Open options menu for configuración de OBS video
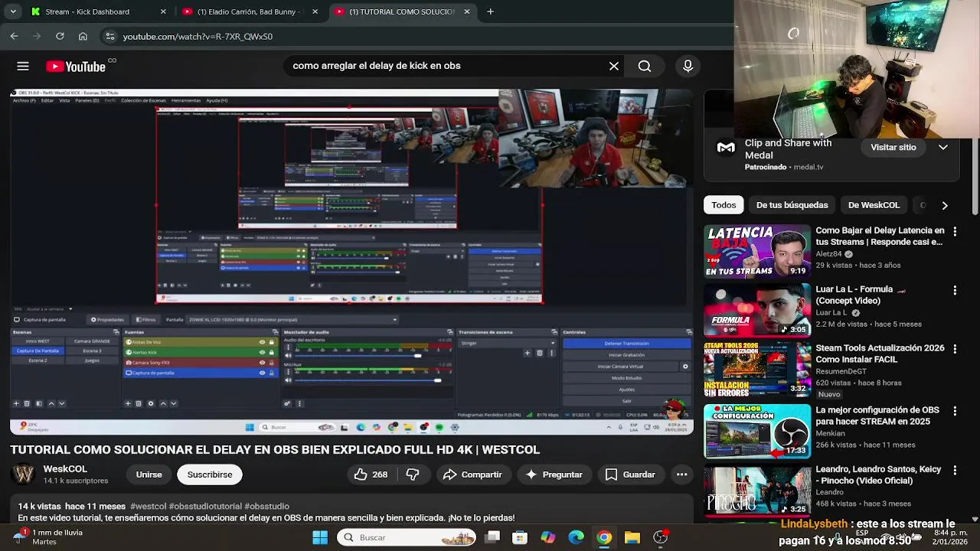 pyautogui.click(x=955, y=411)
